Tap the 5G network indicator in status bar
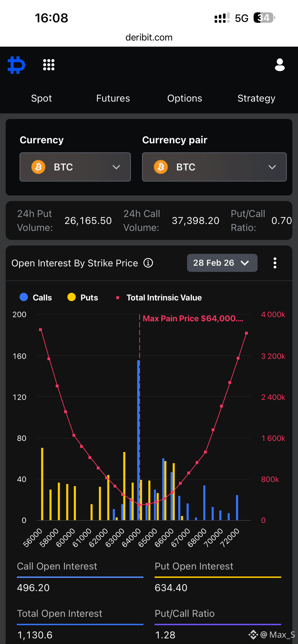298x644 pixels. [x=242, y=18]
